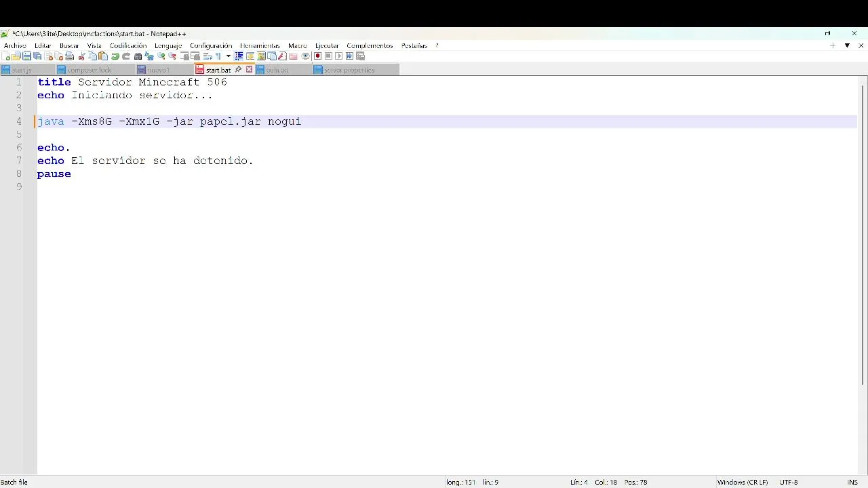The height and width of the screenshot is (488, 868).
Task: Click the Copy toolbar icon
Action: tap(92, 56)
